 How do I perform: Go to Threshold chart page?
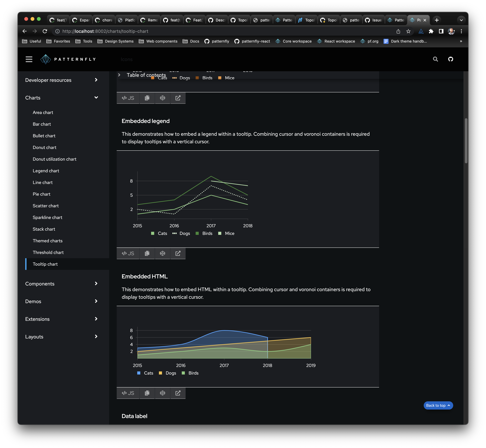48,252
